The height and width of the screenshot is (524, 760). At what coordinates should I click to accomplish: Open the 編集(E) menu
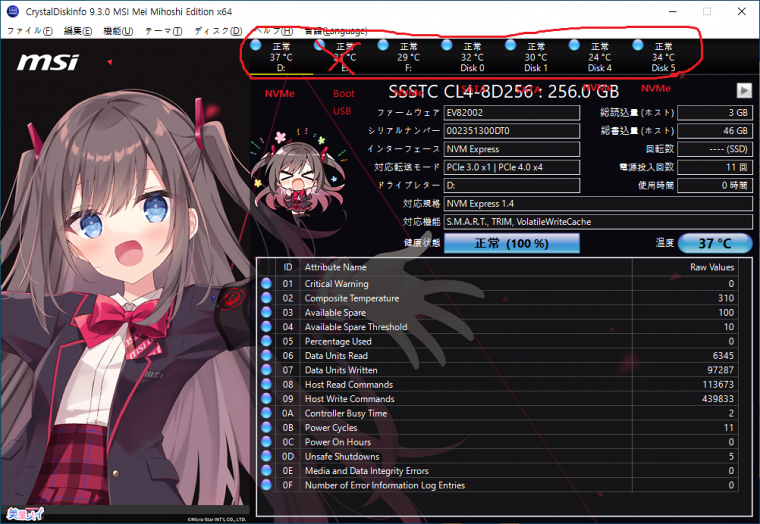click(x=78, y=31)
